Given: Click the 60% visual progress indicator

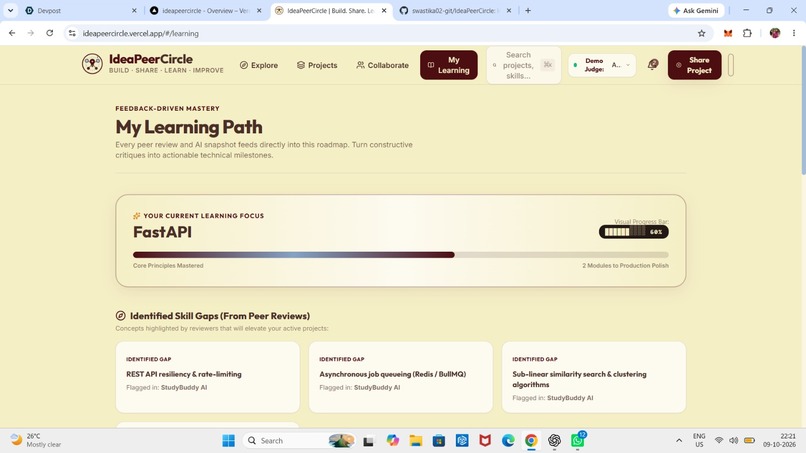Looking at the screenshot, I should click(x=633, y=232).
